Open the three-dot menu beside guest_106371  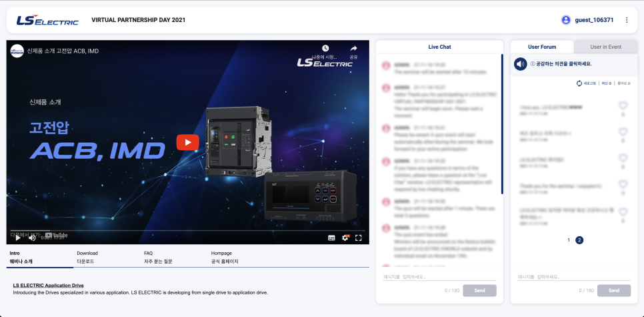pos(627,20)
